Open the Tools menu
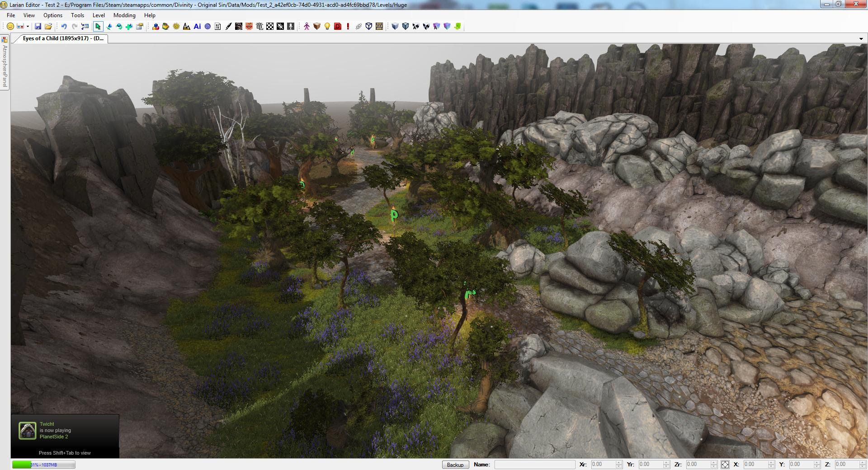The height and width of the screenshot is (470, 868). pos(77,15)
